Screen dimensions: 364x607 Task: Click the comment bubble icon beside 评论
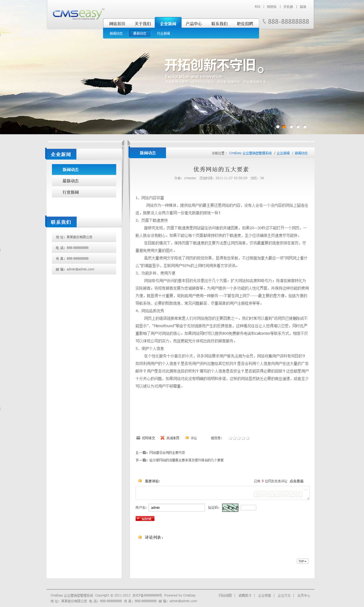pyautogui.click(x=187, y=438)
